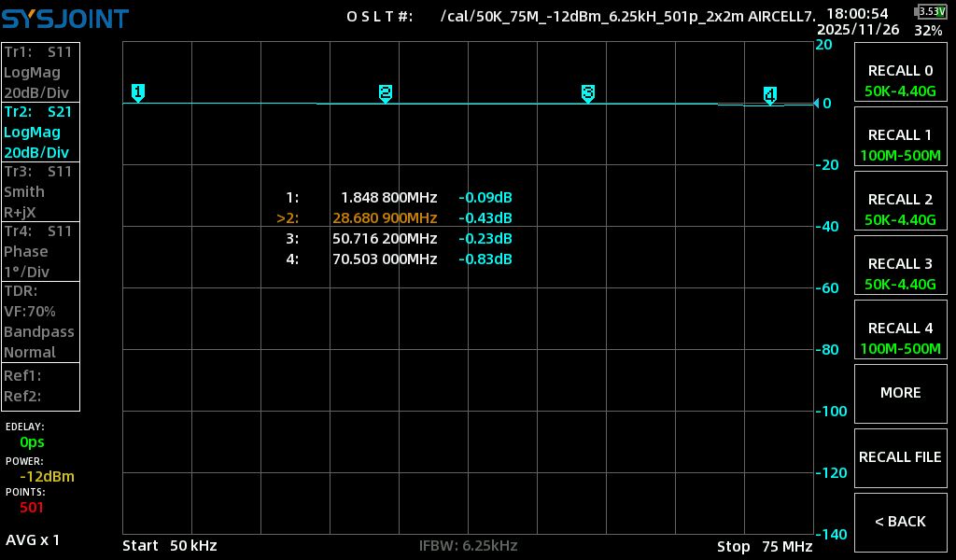Click the SYSJOINT logo

[64, 19]
